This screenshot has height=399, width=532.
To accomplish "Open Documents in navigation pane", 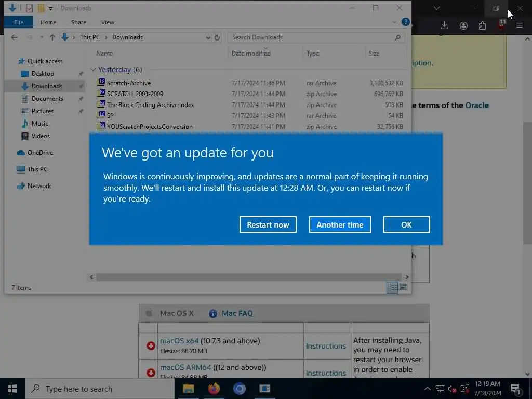I will 47,99.
